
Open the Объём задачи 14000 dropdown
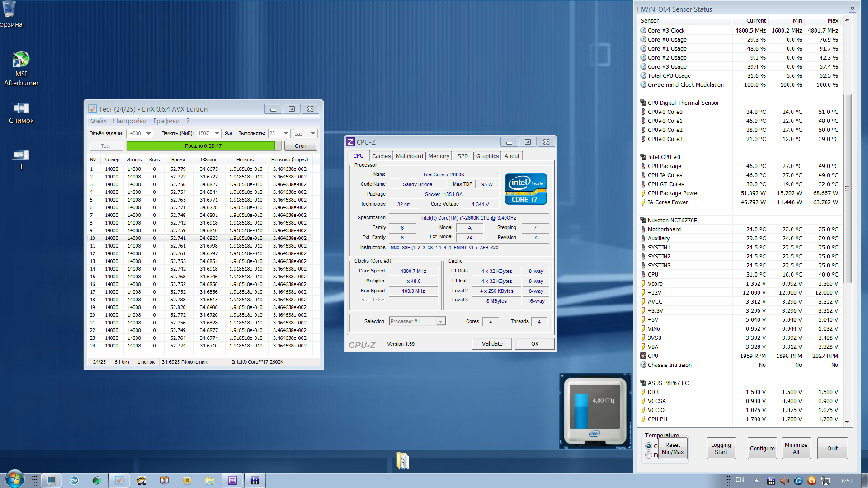pos(148,133)
